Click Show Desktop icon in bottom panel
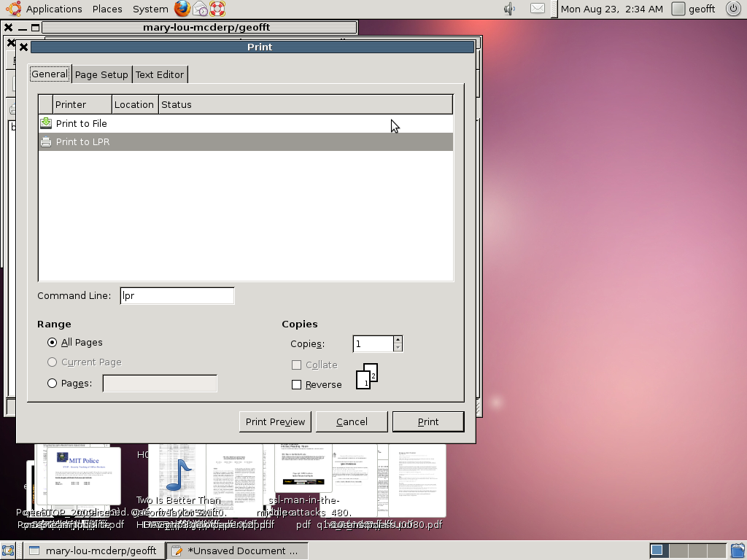Viewport: 747px width, 560px height. (x=9, y=551)
